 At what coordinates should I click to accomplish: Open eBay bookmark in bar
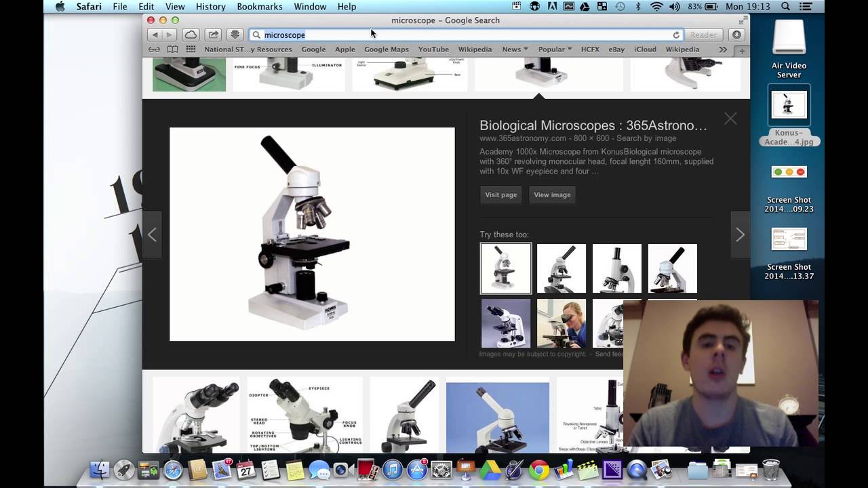point(616,49)
